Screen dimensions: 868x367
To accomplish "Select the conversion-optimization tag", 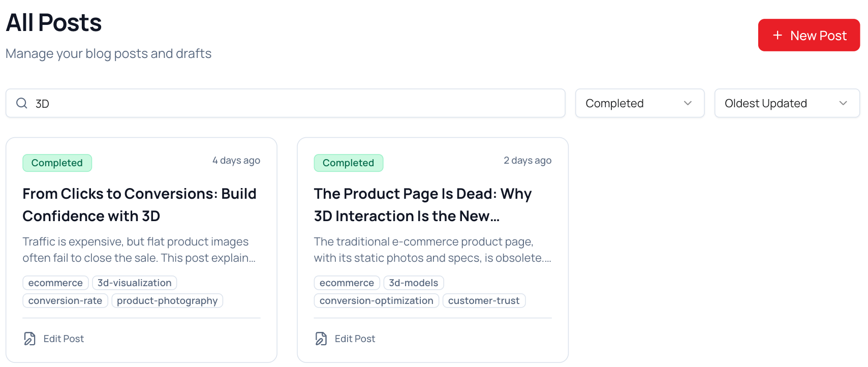I will [x=376, y=300].
